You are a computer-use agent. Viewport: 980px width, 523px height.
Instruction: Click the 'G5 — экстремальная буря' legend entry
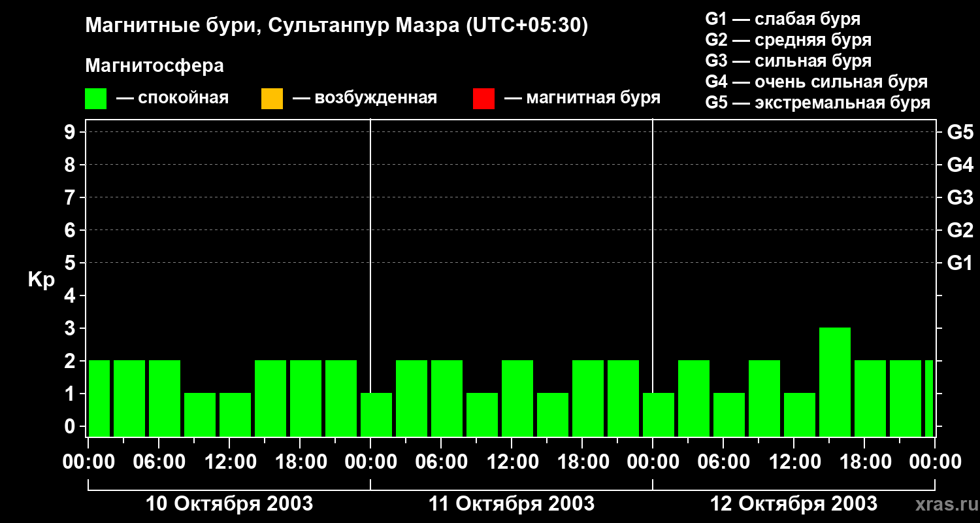(x=817, y=103)
